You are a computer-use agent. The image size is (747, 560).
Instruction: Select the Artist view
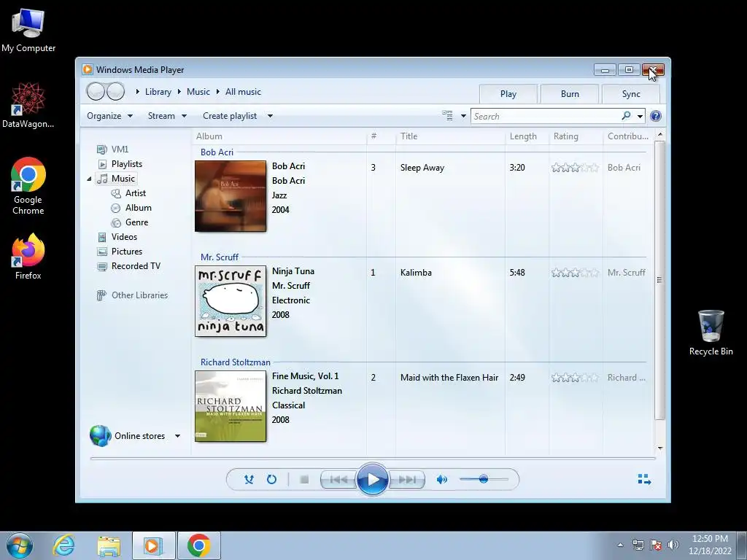(135, 192)
